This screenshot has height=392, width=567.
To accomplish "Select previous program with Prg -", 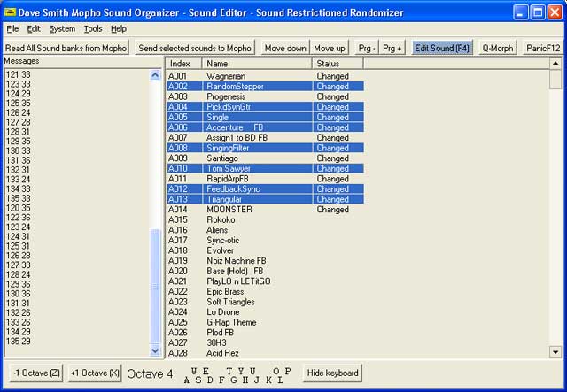I will click(366, 48).
